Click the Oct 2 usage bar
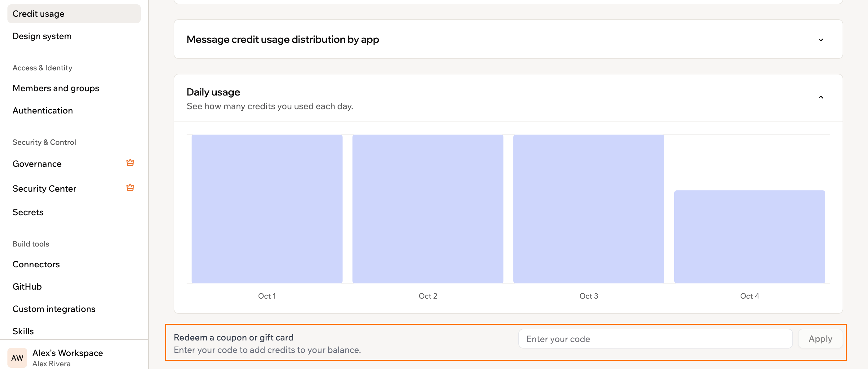 tap(427, 209)
